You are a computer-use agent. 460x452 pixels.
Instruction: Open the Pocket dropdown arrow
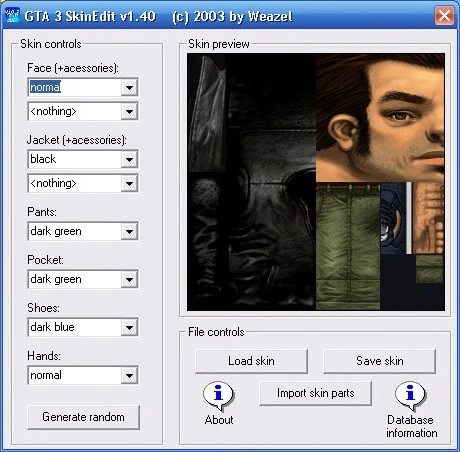pos(129,280)
